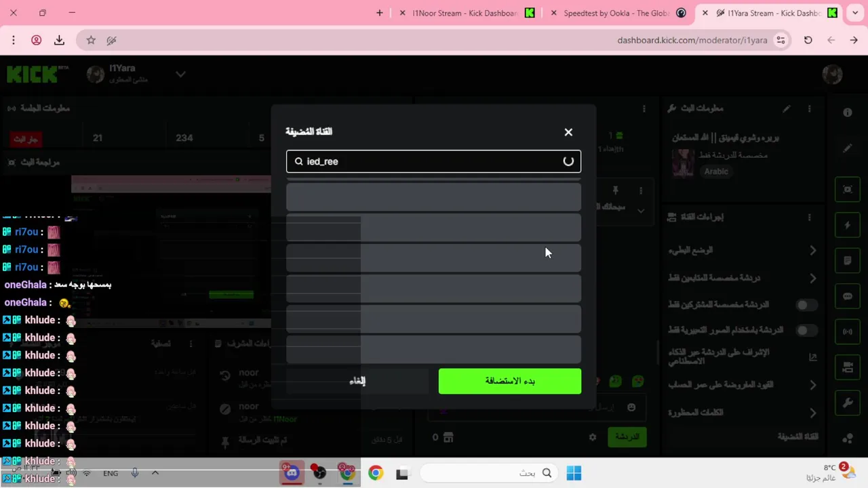Click the green chat send button

point(627,437)
